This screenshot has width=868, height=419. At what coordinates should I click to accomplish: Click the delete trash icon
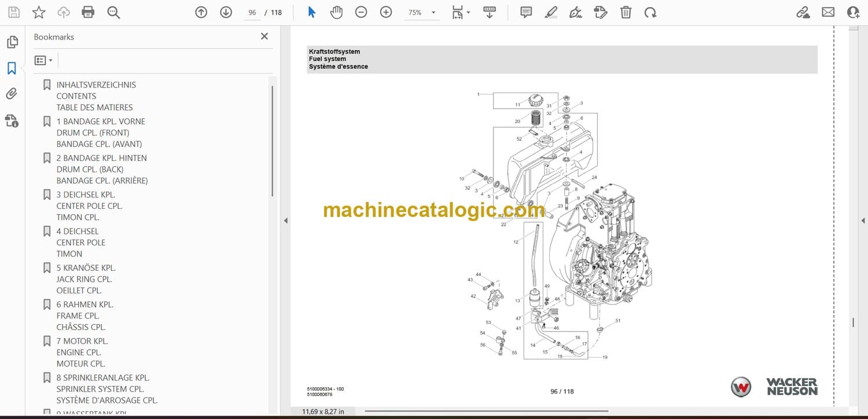tap(626, 12)
